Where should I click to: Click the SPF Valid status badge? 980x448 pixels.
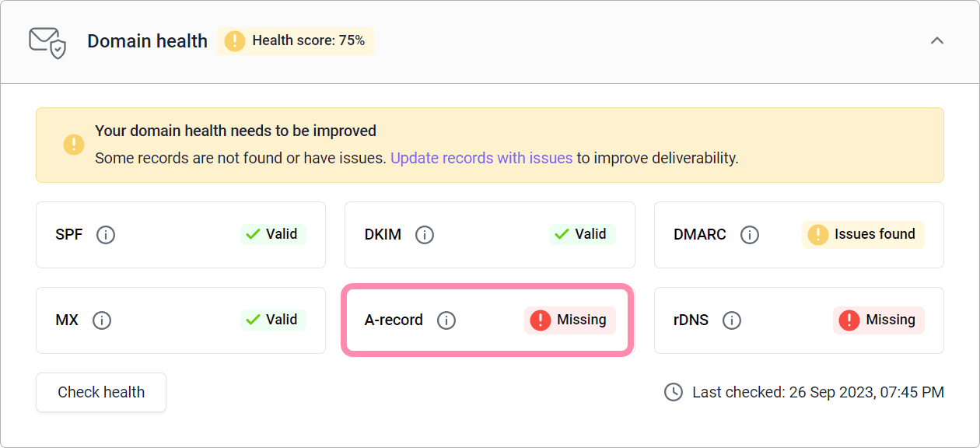tap(273, 234)
